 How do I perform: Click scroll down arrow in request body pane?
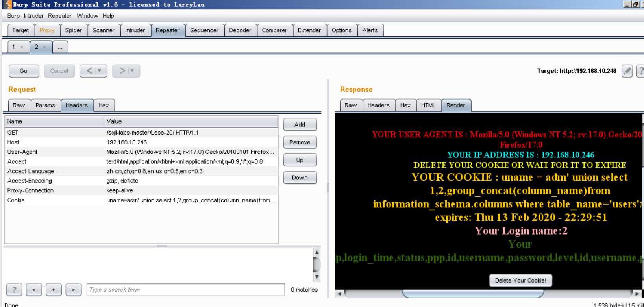pyautogui.click(x=316, y=277)
